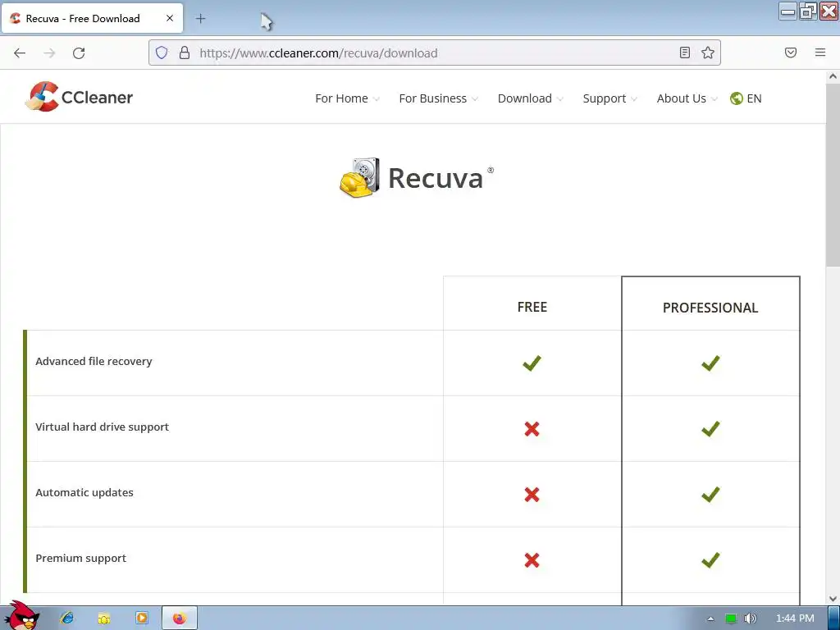
Task: Click the browser Back arrow
Action: click(x=20, y=53)
